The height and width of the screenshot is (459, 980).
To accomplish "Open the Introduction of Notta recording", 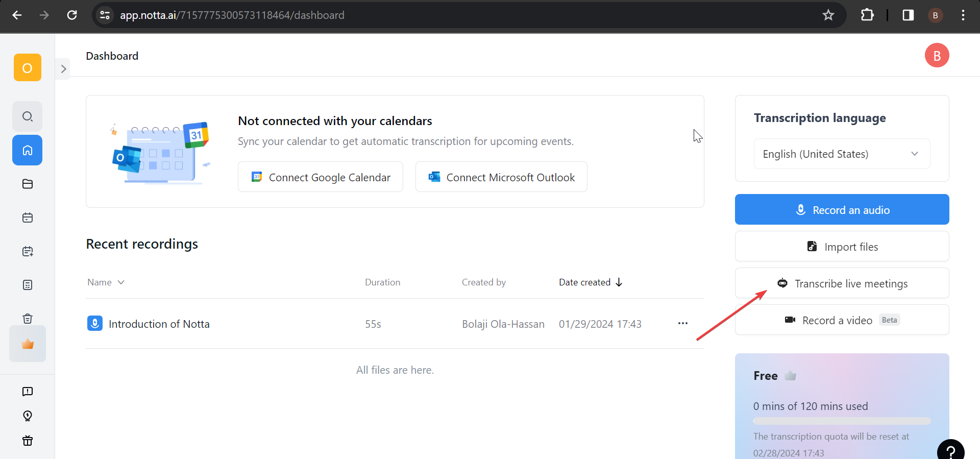I will tap(159, 324).
